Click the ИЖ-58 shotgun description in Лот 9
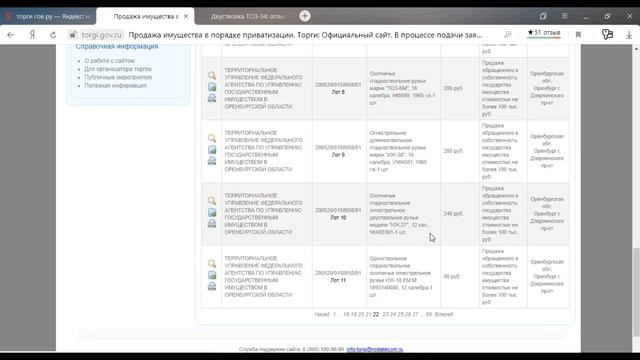 pos(398,151)
